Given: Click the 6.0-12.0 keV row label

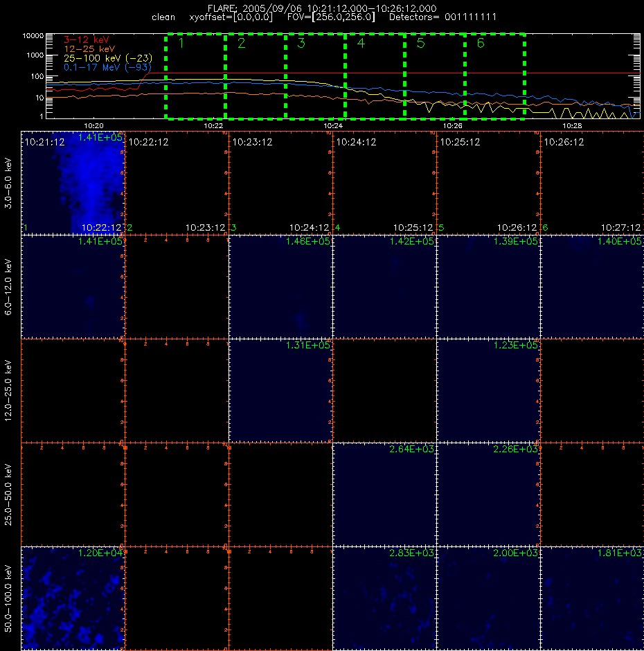Looking at the screenshot, I should [8, 287].
